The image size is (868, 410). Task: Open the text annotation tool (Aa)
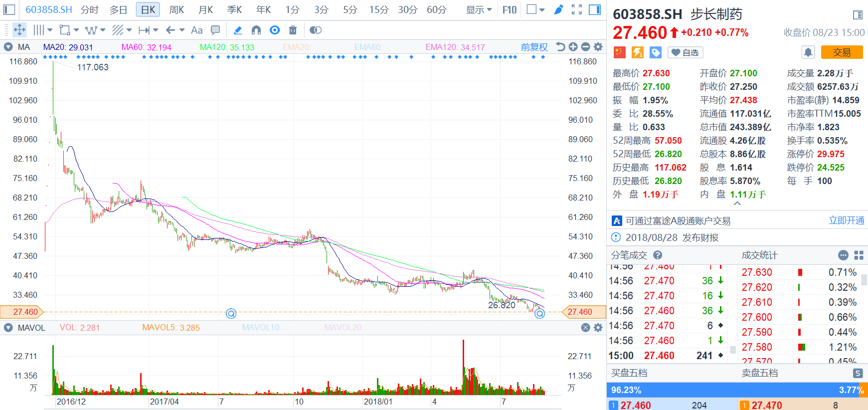[197, 30]
